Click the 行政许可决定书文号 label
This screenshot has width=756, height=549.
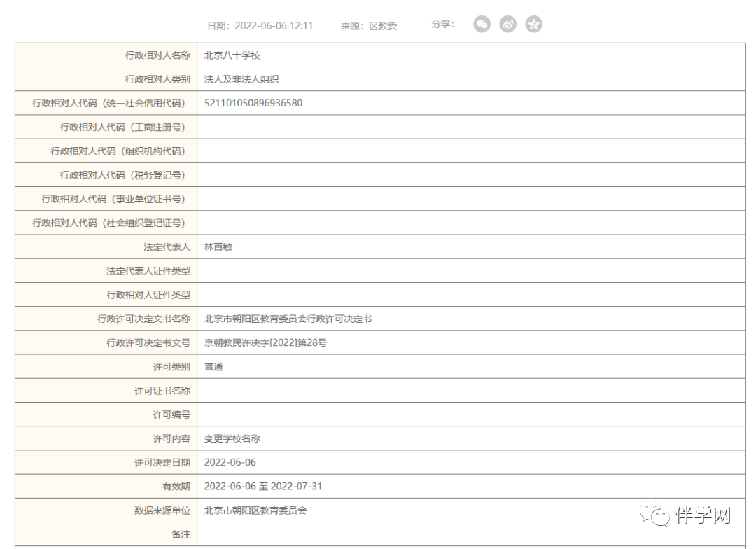[148, 343]
